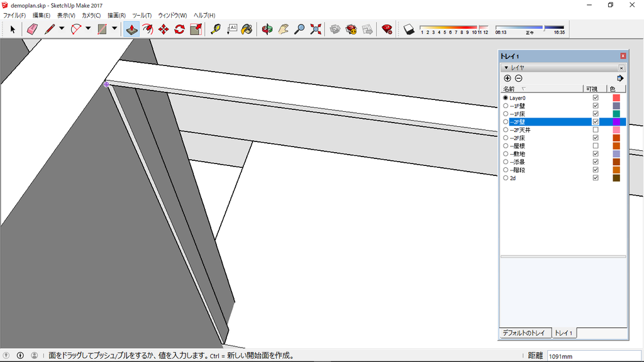Open the ファイル(F) menu
The image size is (644, 362).
(14, 15)
